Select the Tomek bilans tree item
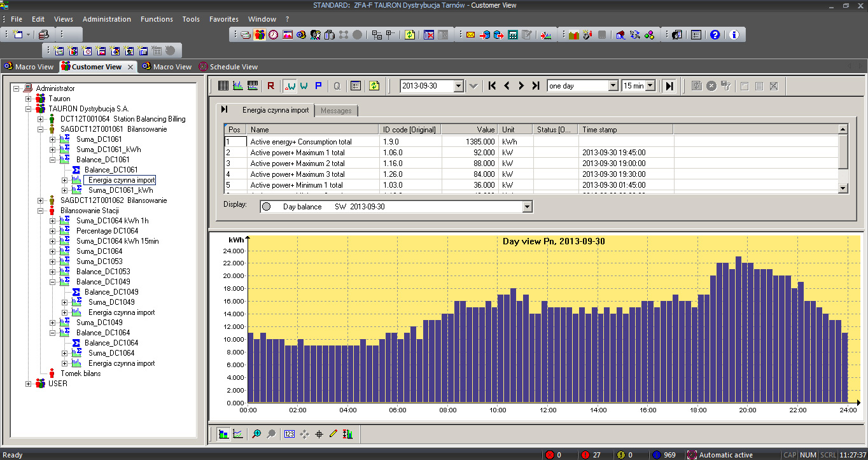 pyautogui.click(x=80, y=373)
